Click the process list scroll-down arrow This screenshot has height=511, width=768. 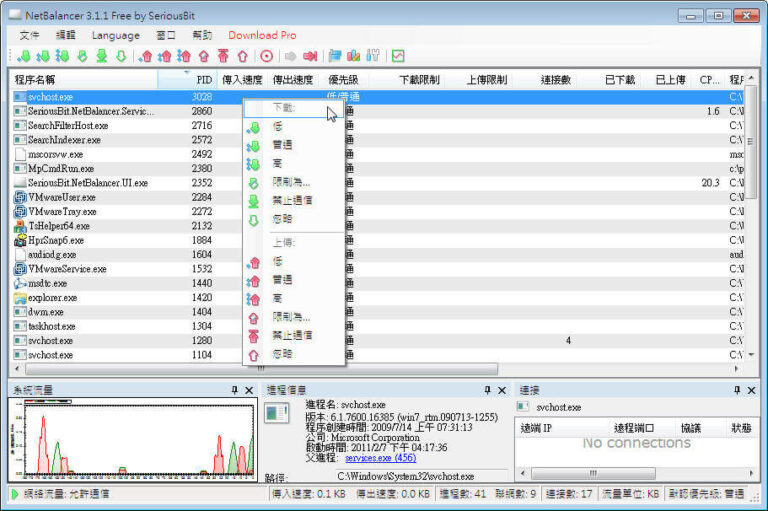pos(751,355)
